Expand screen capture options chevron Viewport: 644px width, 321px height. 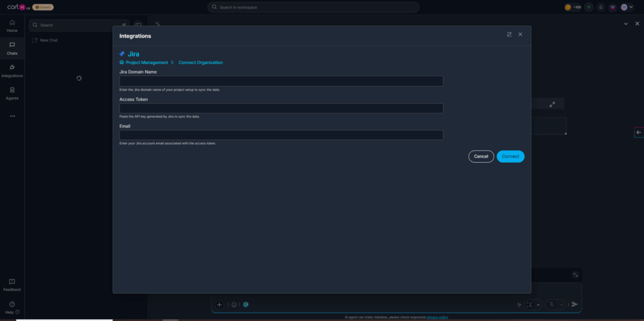coord(538,305)
